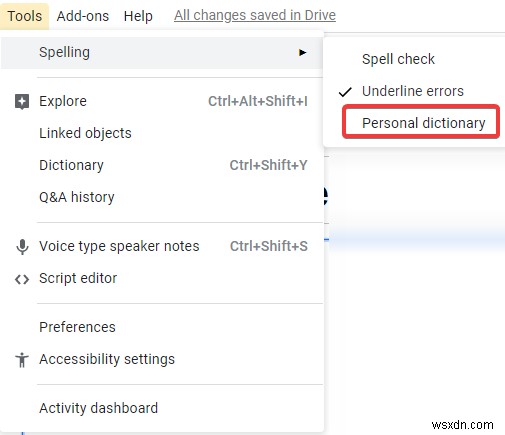The width and height of the screenshot is (505, 435).
Task: Click the Explore star icon
Action: click(22, 102)
